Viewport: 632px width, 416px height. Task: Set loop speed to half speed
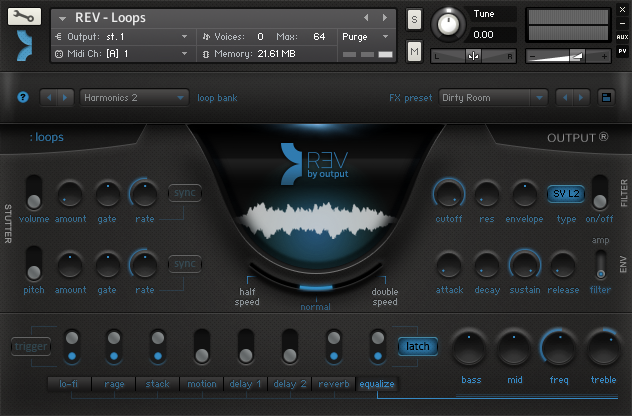click(x=247, y=297)
